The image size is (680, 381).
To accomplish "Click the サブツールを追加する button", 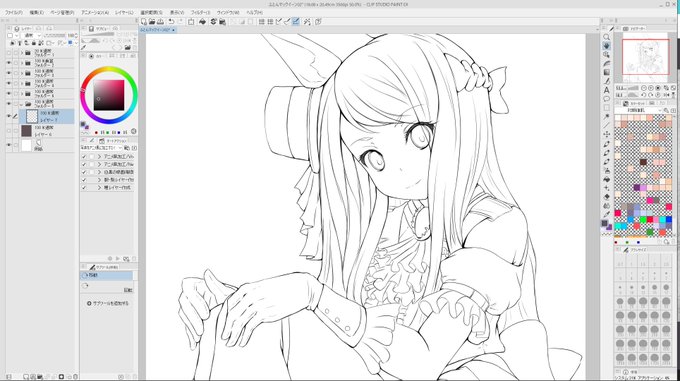I will tap(108, 303).
